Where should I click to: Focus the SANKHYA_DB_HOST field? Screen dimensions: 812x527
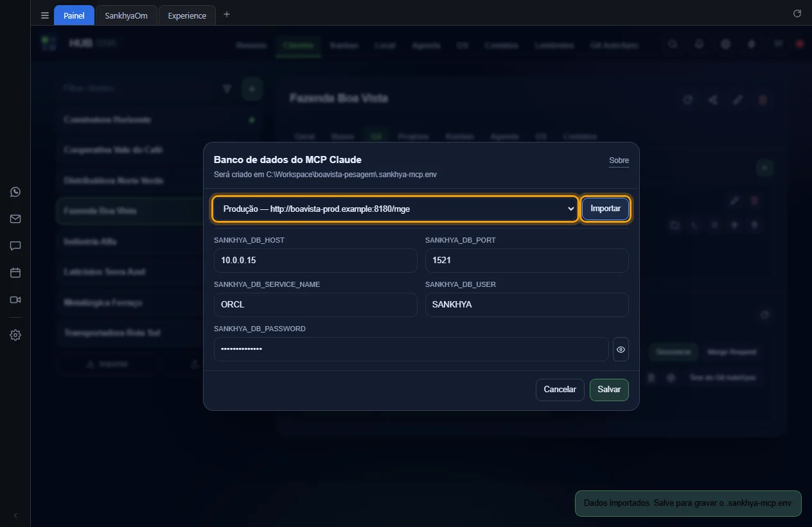pos(315,261)
